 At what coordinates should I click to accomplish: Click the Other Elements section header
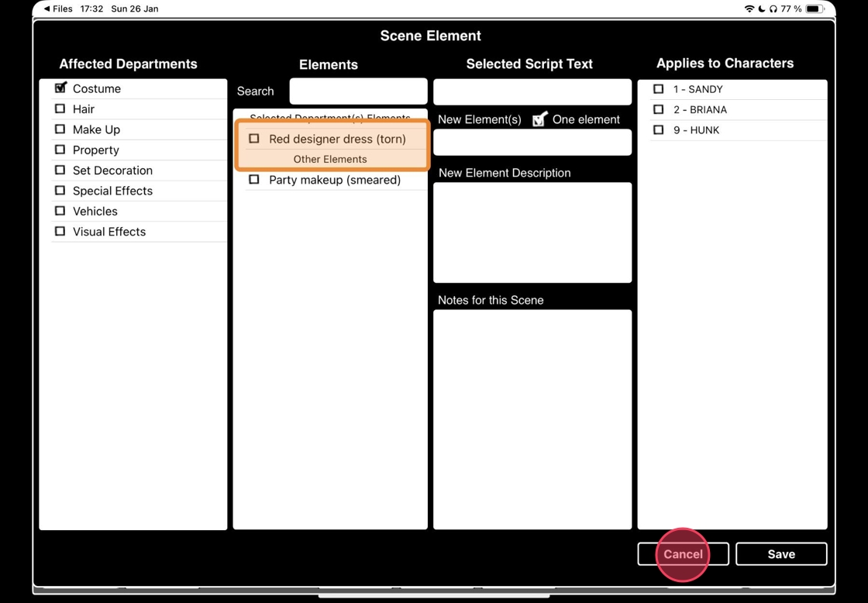330,159
